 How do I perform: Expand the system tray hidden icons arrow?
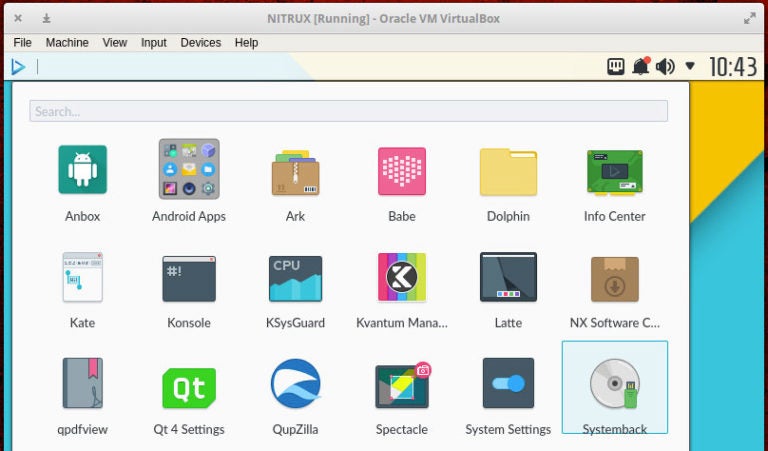(690, 66)
